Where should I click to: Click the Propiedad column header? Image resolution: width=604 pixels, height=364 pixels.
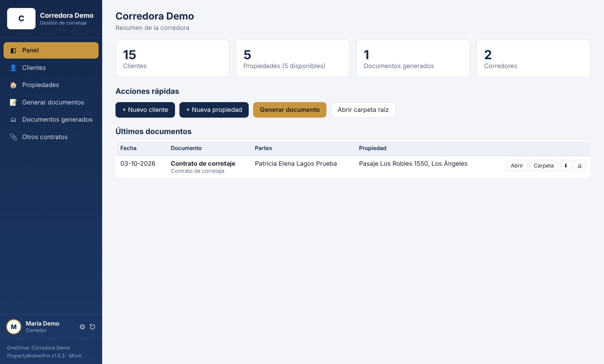[x=373, y=148]
